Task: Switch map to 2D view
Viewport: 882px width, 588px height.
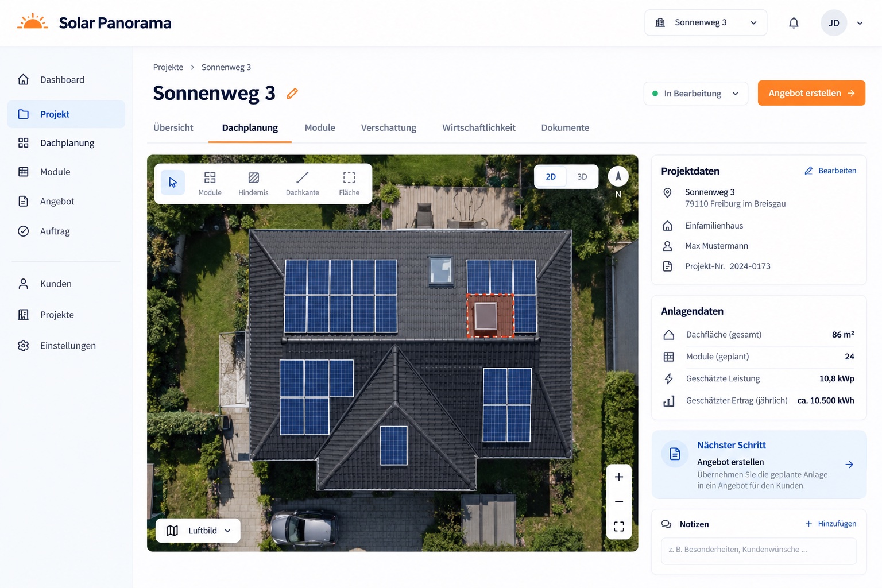Action: point(551,177)
